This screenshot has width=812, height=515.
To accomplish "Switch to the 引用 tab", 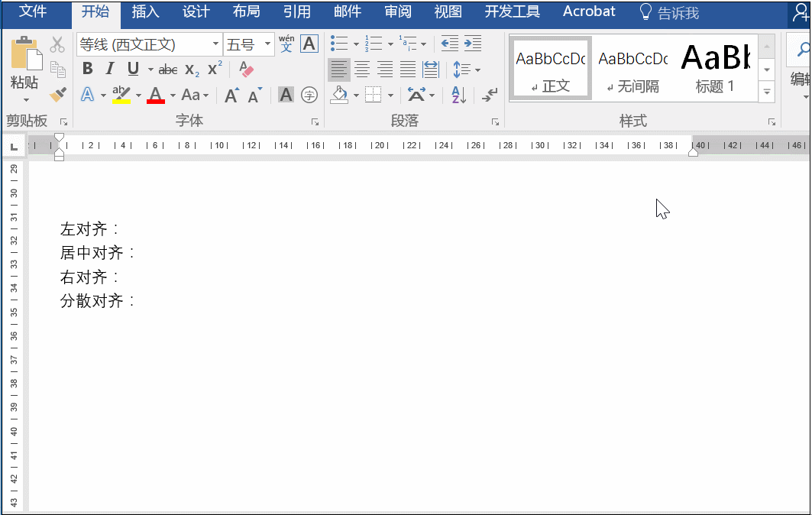I will pos(297,12).
